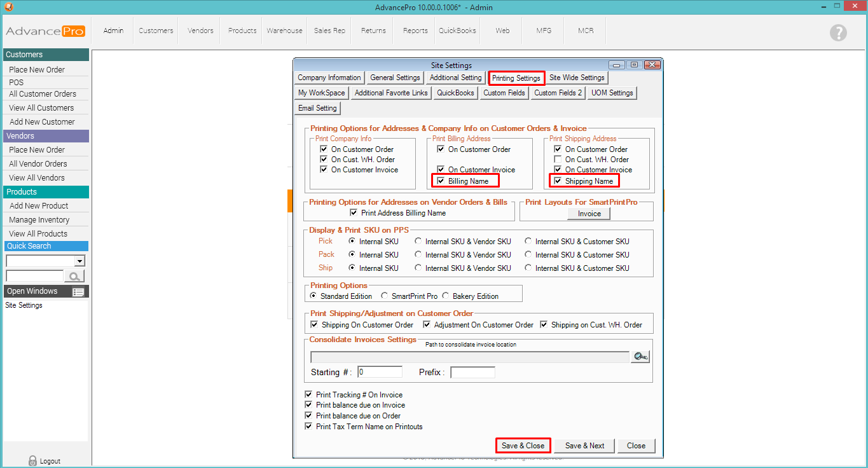The height and width of the screenshot is (468, 868).
Task: Click the Open Windows list icon
Action: [x=78, y=292]
